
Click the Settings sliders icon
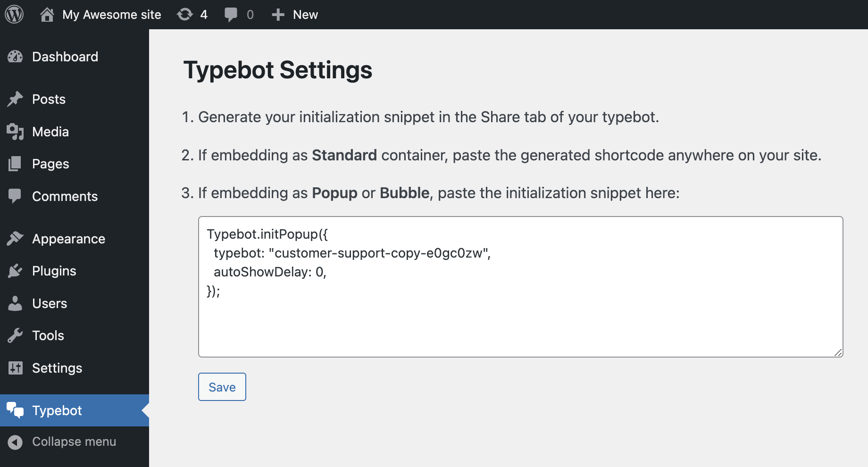tap(16, 368)
